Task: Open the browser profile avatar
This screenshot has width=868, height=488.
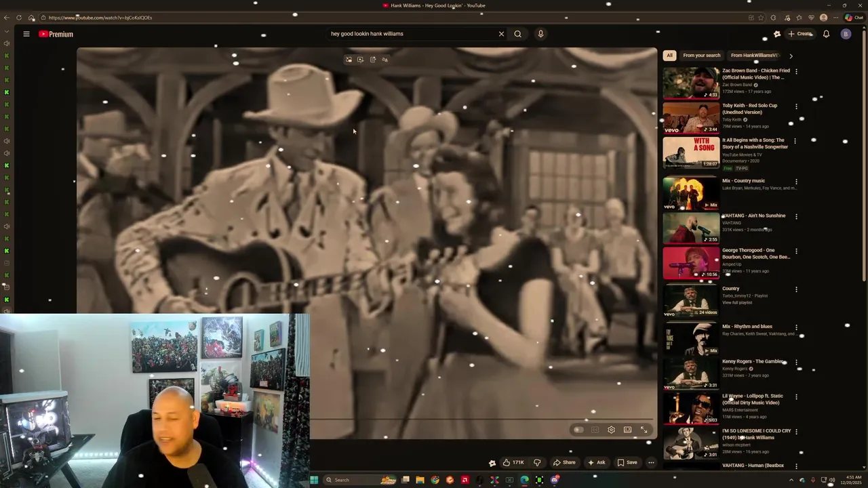Action: pos(823,18)
